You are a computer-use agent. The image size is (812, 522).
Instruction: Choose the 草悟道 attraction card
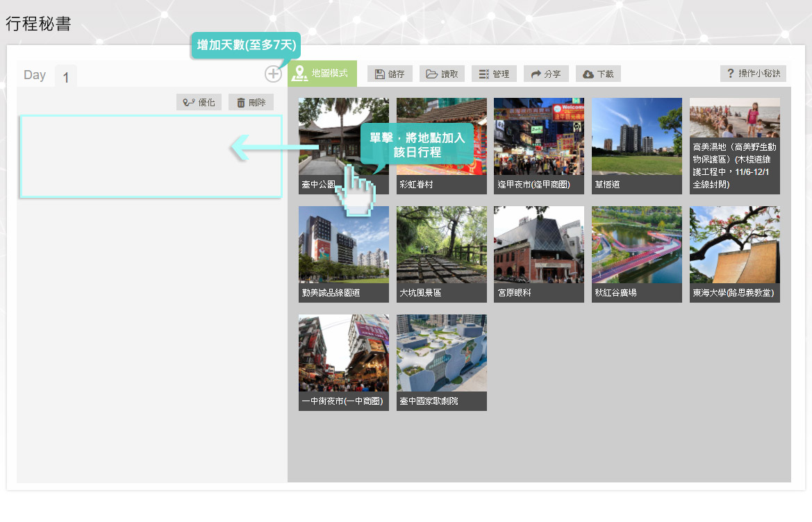click(x=636, y=146)
